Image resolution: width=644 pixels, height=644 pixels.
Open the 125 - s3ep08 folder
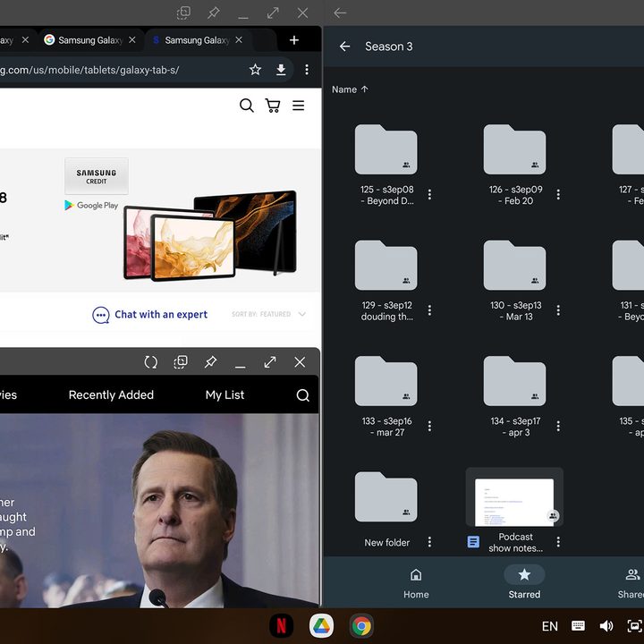click(x=386, y=149)
